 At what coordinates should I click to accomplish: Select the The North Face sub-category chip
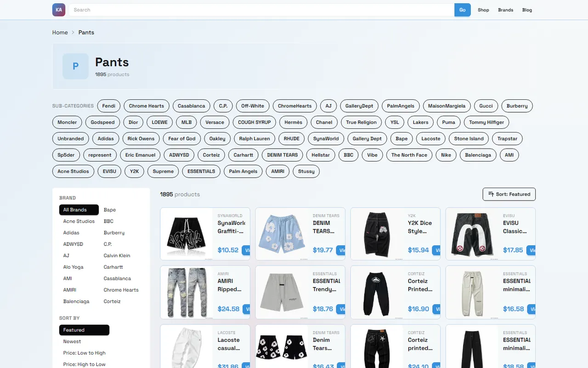click(x=409, y=155)
